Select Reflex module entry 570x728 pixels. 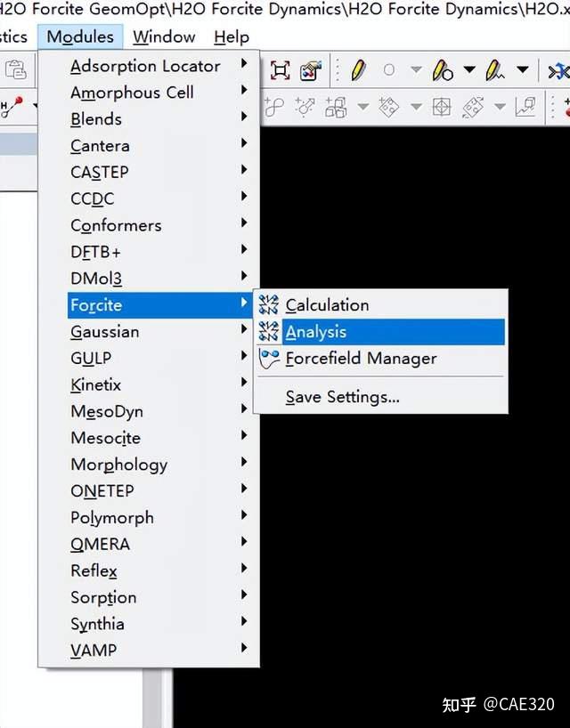[159, 570]
